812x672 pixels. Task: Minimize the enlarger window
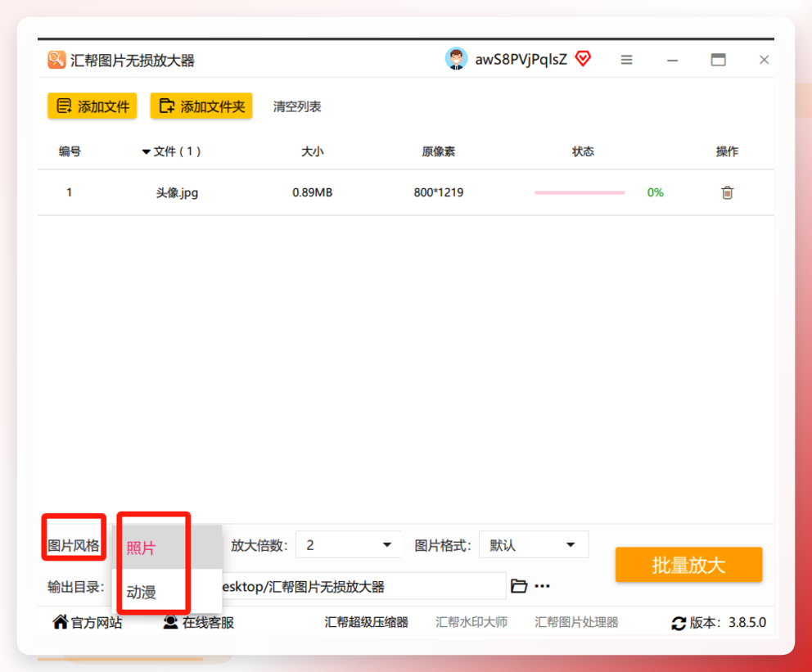672,61
